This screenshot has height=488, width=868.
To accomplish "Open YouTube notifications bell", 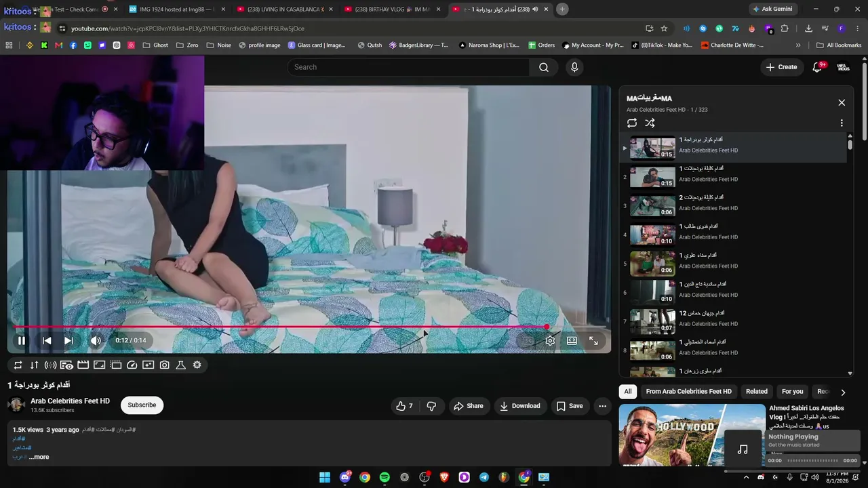I will click(818, 67).
